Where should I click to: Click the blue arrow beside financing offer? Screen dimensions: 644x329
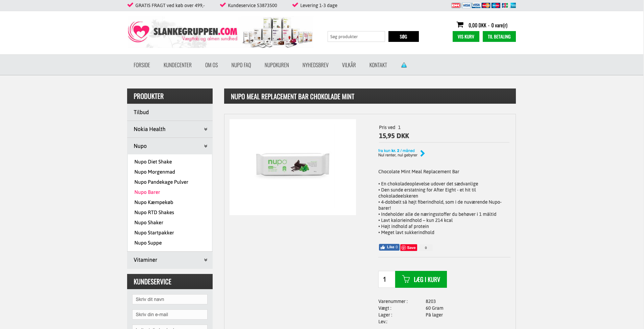(423, 153)
